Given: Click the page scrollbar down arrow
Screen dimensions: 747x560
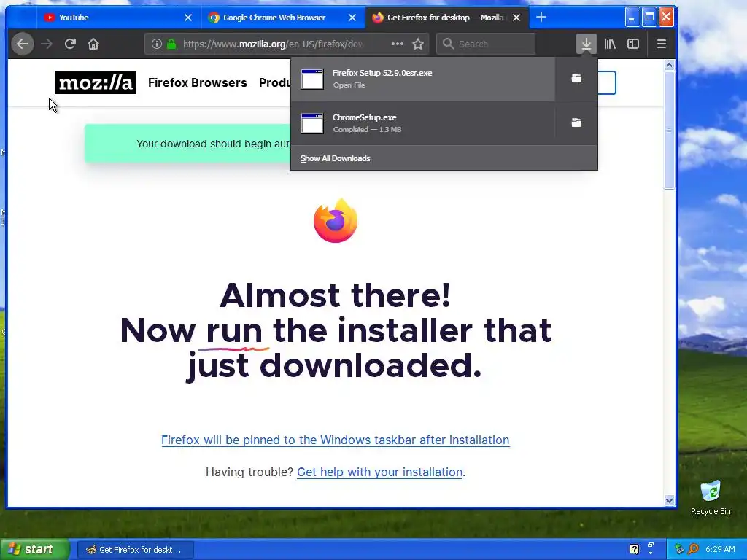Looking at the screenshot, I should click(x=670, y=500).
